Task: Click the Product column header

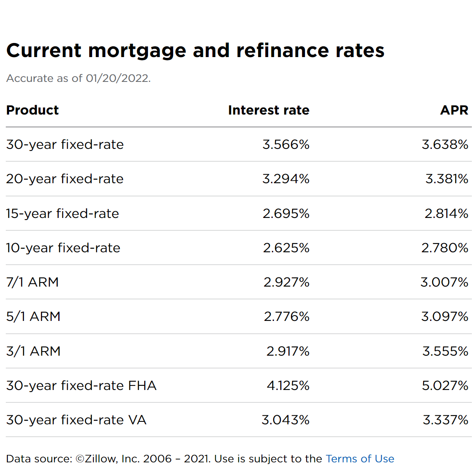Action: click(33, 110)
